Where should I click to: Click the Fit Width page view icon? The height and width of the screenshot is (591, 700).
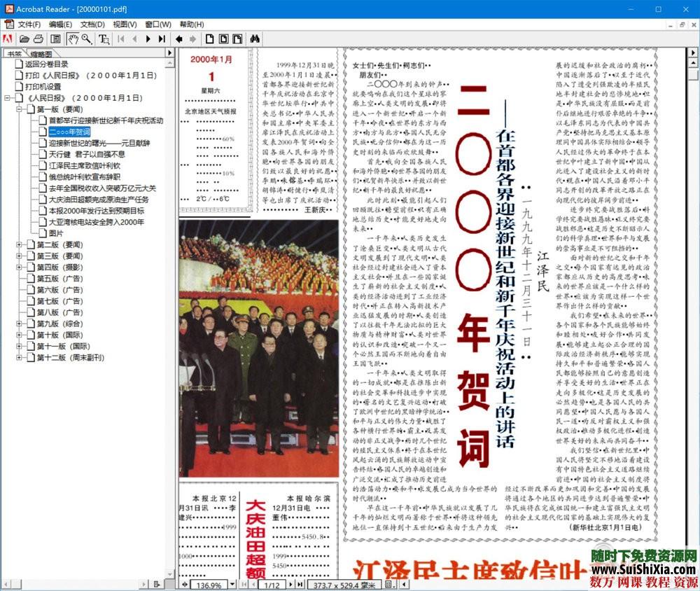coord(238,39)
